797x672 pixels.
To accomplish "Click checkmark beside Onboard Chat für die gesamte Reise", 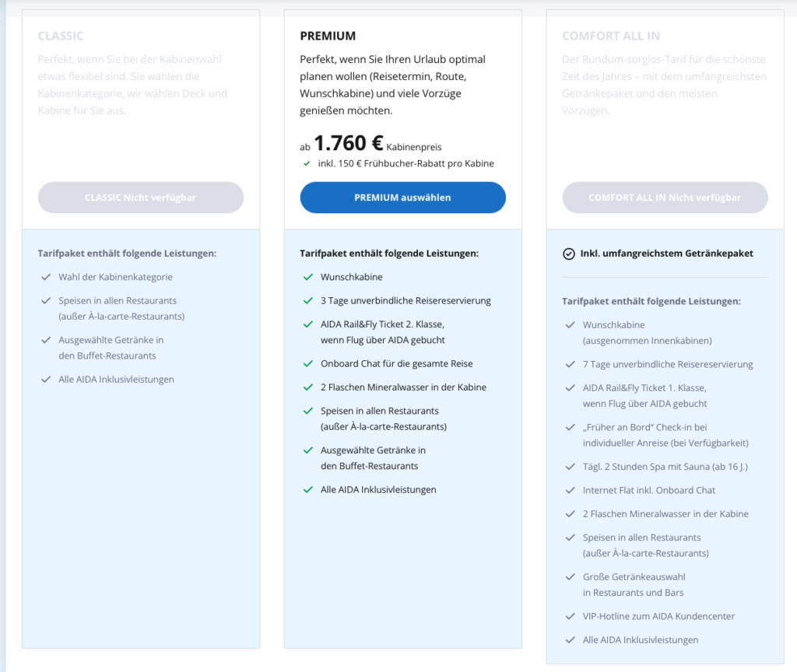I will (308, 363).
